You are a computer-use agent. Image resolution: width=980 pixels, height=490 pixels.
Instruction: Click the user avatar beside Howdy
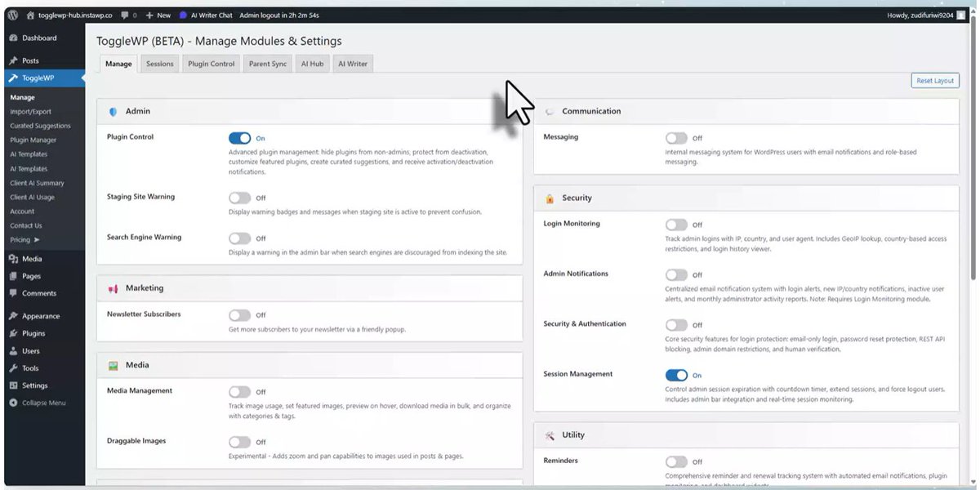click(960, 15)
